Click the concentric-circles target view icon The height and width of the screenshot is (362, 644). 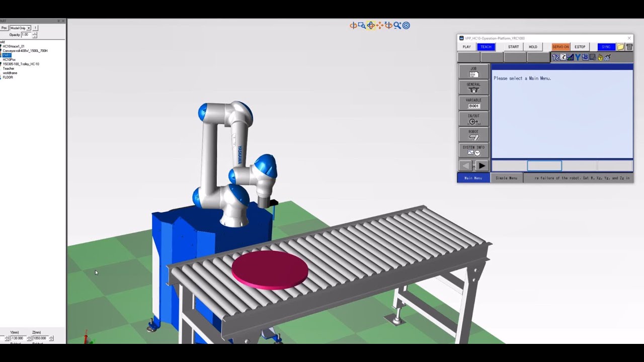pyautogui.click(x=406, y=25)
